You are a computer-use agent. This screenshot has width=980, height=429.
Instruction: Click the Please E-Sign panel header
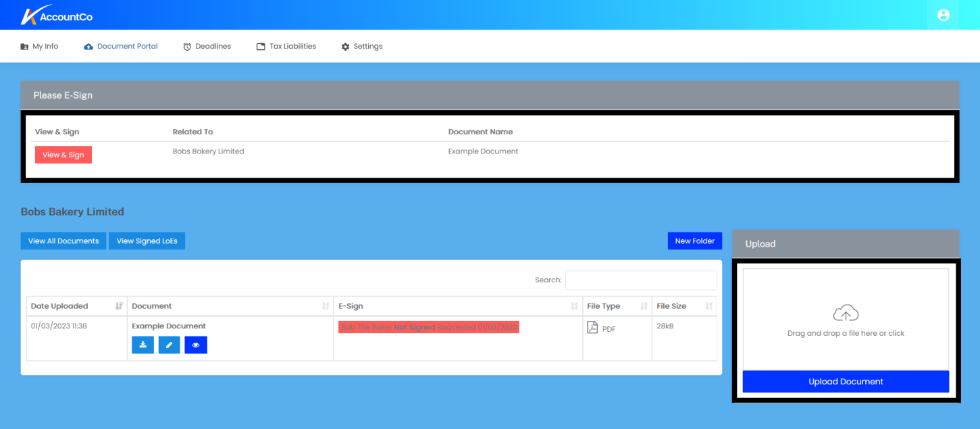click(490, 95)
